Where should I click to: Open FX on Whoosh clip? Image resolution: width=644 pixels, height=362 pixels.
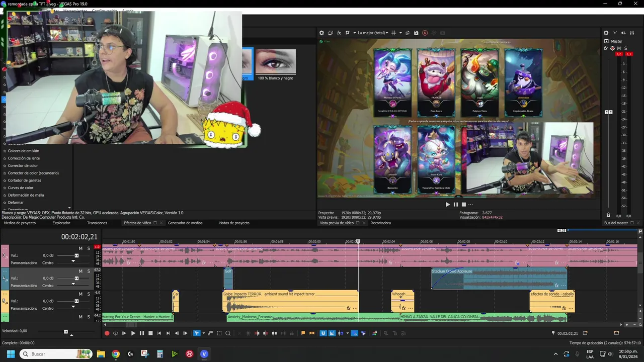click(x=404, y=308)
